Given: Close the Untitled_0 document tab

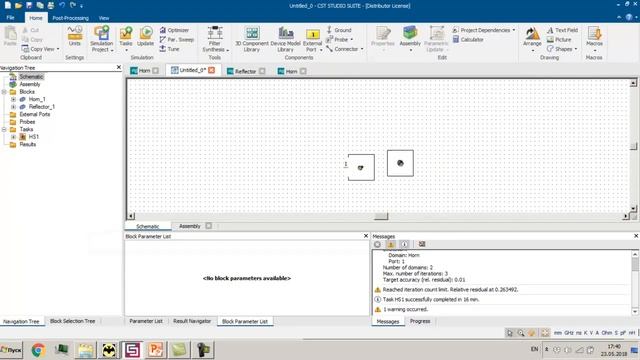Looking at the screenshot, I should click(x=211, y=70).
